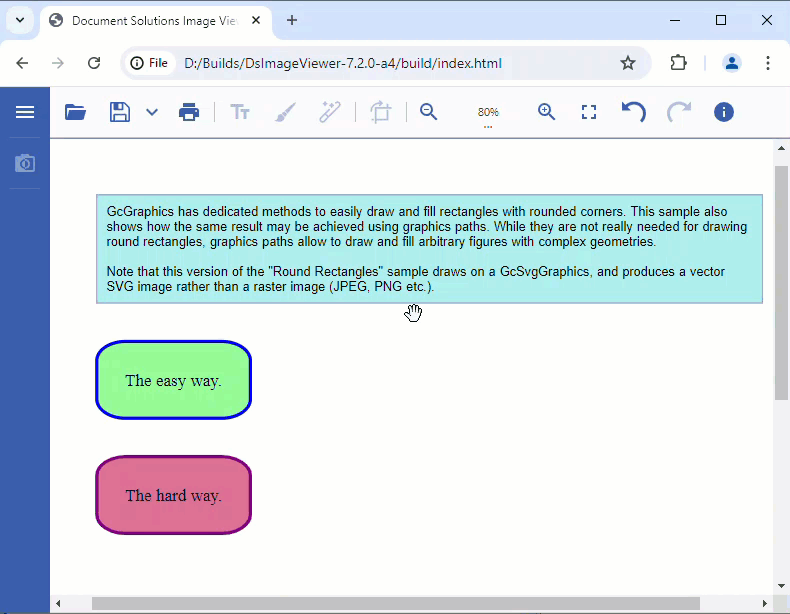The width and height of the screenshot is (790, 614).
Task: Activate the Crop and rotate tool
Action: (380, 112)
